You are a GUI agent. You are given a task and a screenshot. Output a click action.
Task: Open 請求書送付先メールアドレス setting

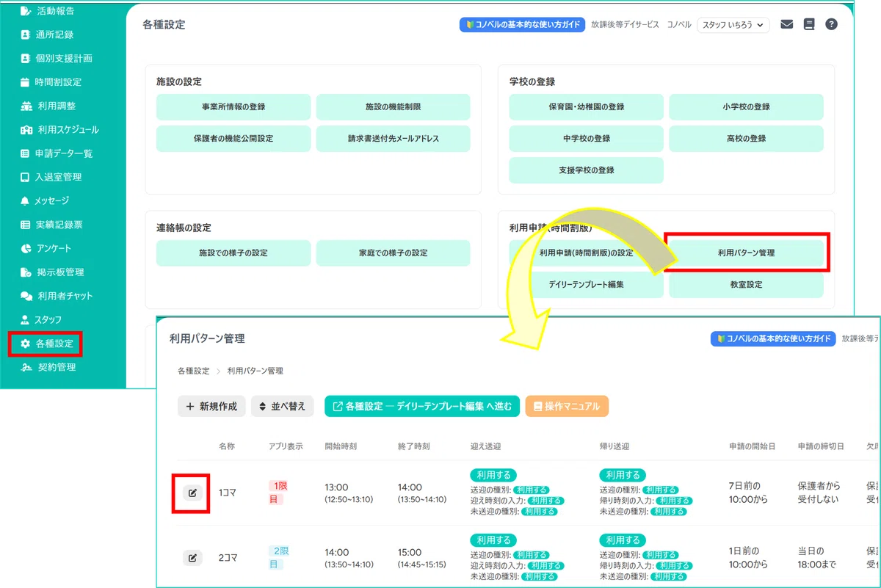tap(393, 139)
